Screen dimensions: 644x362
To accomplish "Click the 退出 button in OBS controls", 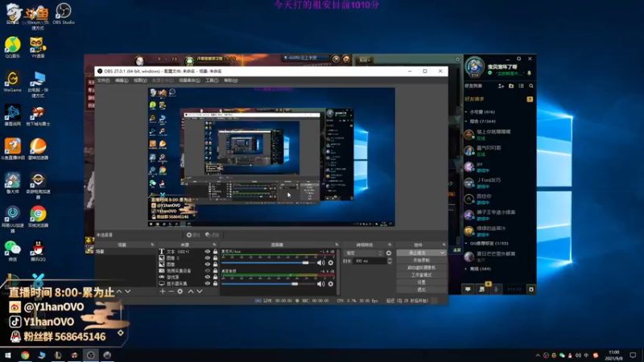I will [421, 290].
